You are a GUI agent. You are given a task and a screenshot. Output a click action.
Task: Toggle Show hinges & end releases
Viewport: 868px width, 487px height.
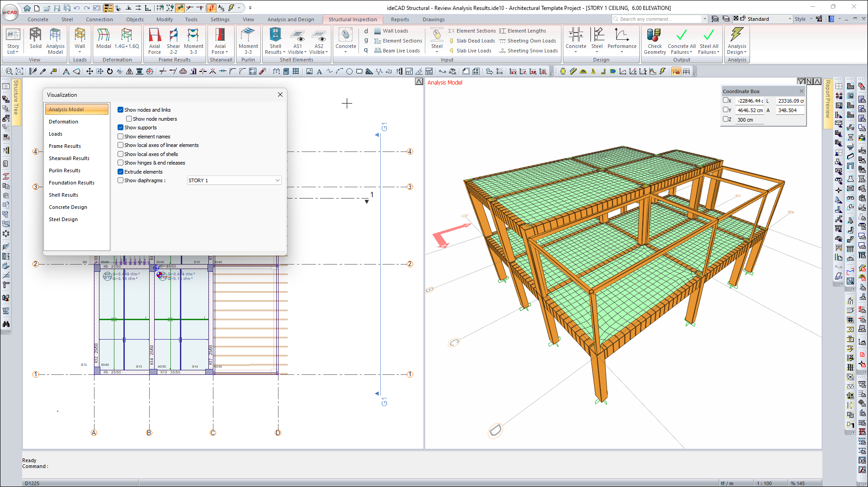[x=121, y=163]
